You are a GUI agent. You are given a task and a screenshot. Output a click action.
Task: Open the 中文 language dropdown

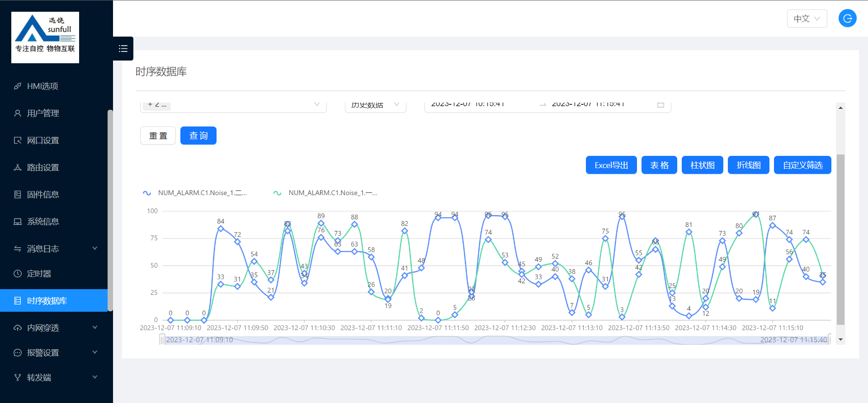[807, 19]
